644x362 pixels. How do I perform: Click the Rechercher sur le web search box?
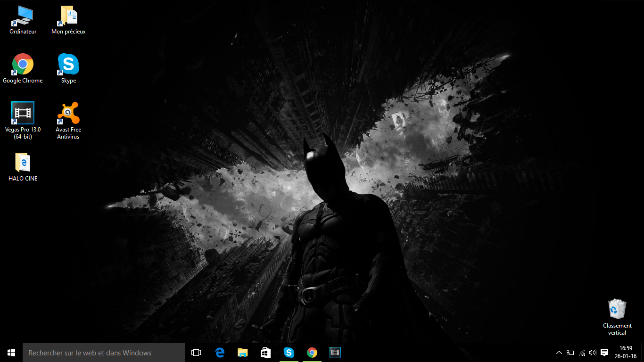click(104, 353)
